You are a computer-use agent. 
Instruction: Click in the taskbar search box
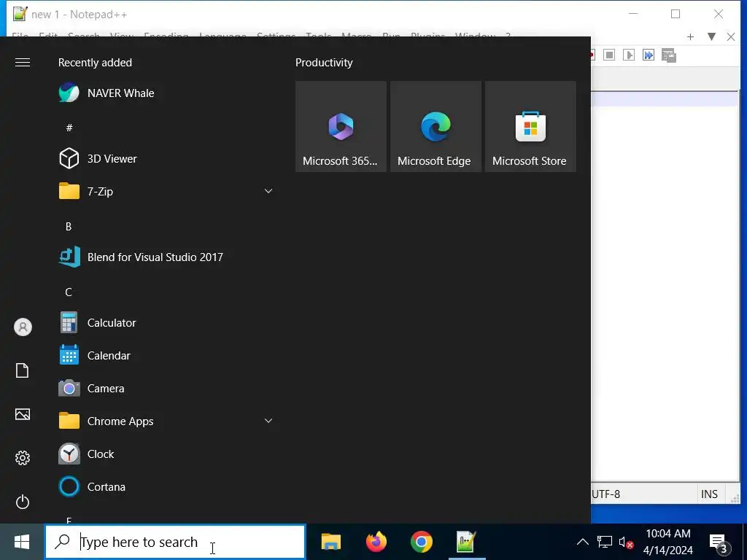pos(175,542)
